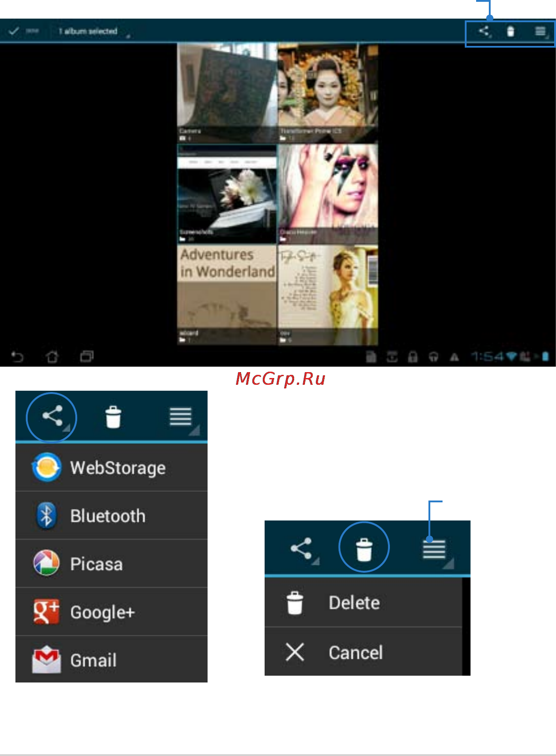Confirm Delete option

(x=364, y=603)
